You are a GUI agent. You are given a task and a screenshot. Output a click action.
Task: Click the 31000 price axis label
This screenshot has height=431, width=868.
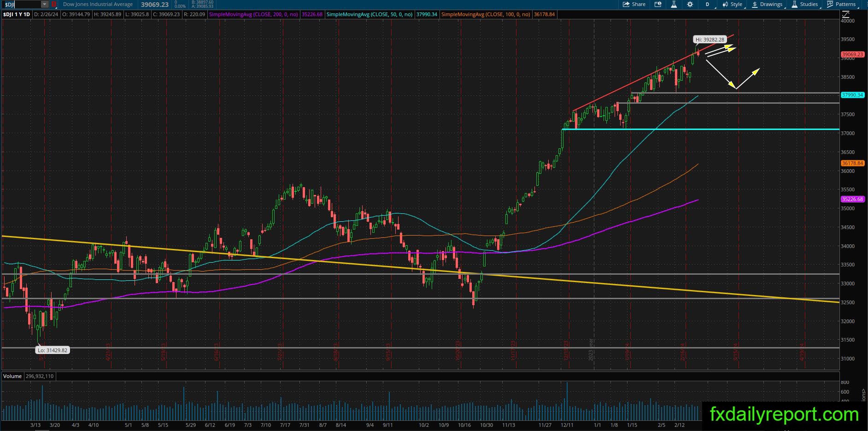848,359
